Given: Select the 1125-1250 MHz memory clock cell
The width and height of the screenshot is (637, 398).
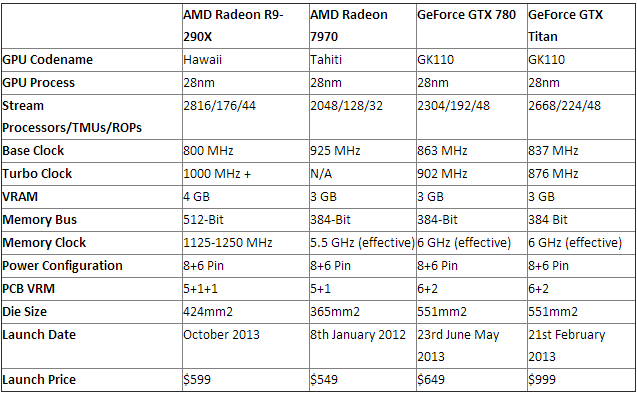Looking at the screenshot, I should 245,243.
